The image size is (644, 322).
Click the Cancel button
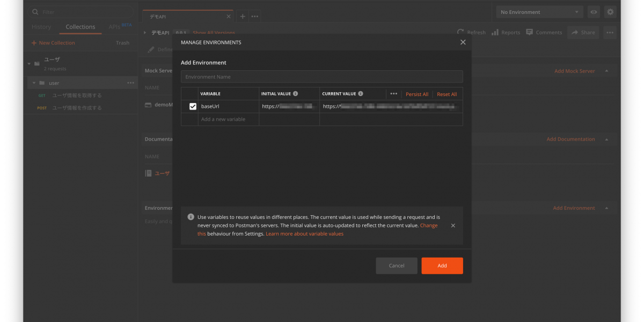pos(396,266)
